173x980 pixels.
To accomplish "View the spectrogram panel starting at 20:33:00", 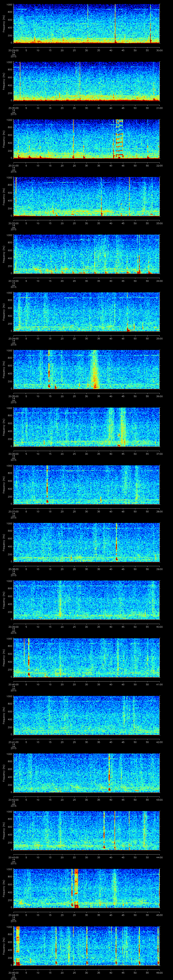I will [87, 255].
